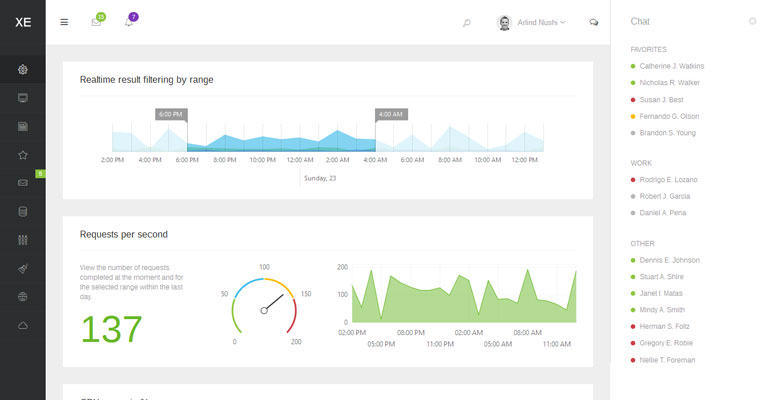Select the globe icon in the sidebar
The height and width of the screenshot is (400, 770).
pos(23,297)
